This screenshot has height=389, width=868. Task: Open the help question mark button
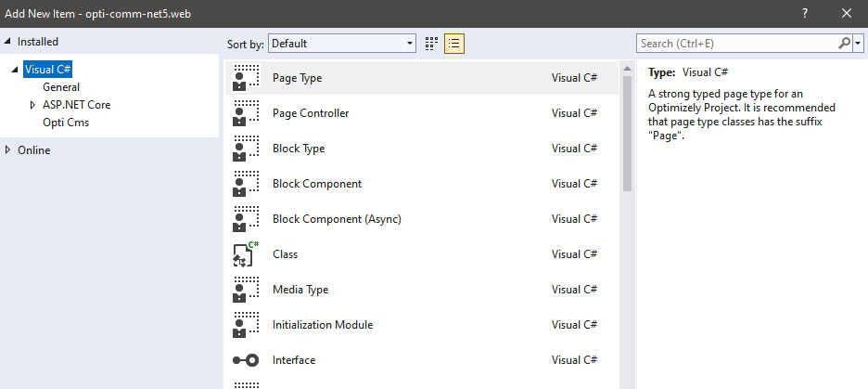pos(805,14)
